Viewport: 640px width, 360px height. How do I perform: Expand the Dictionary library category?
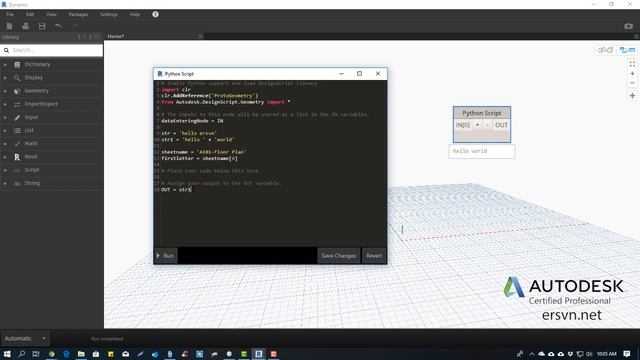pos(51,64)
